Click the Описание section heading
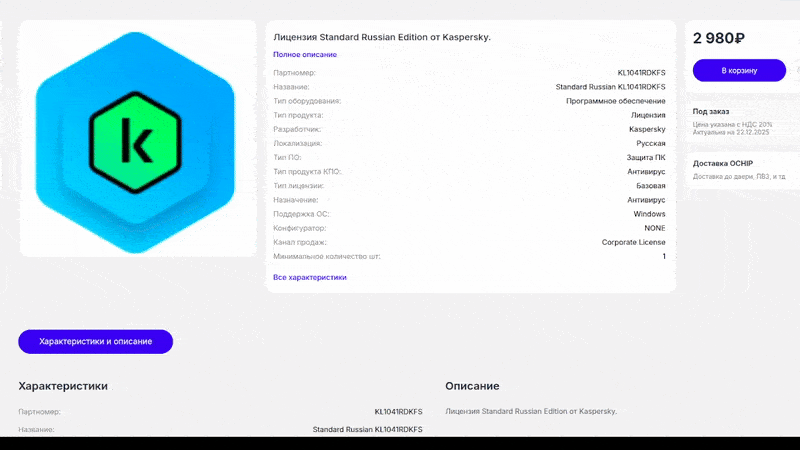Viewport: 800px width, 450px height. pos(472,386)
